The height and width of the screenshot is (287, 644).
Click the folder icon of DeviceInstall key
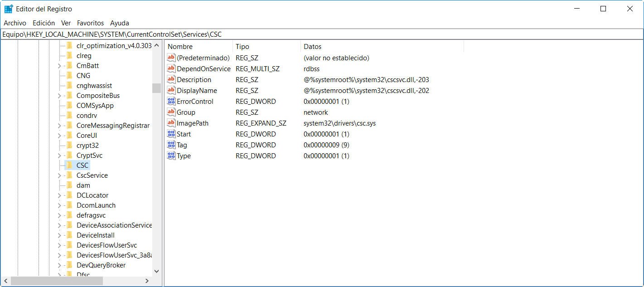tap(69, 235)
